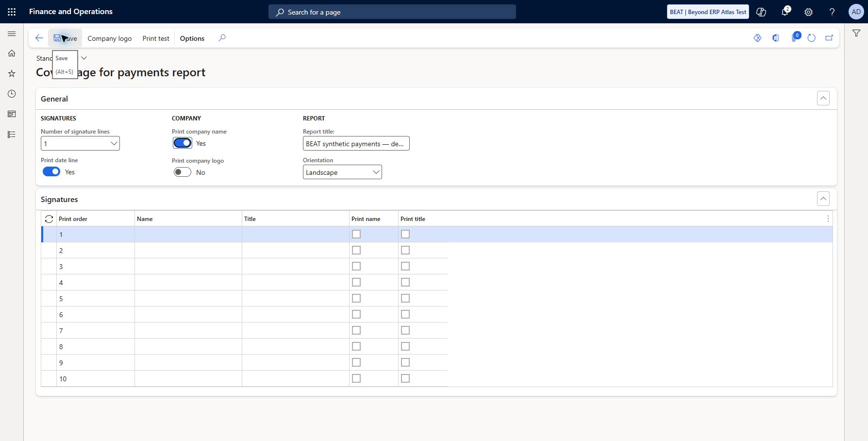Screen dimensions: 868x441
Task: Expand the Standard view selector chevron
Action: coord(84,58)
